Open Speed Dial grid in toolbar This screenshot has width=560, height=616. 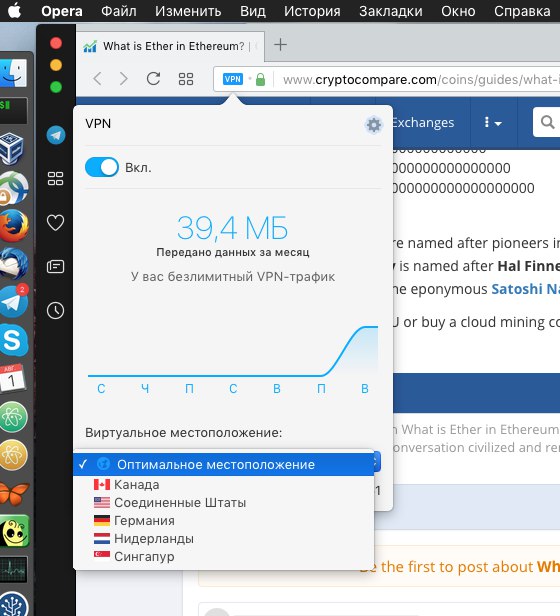tap(186, 79)
